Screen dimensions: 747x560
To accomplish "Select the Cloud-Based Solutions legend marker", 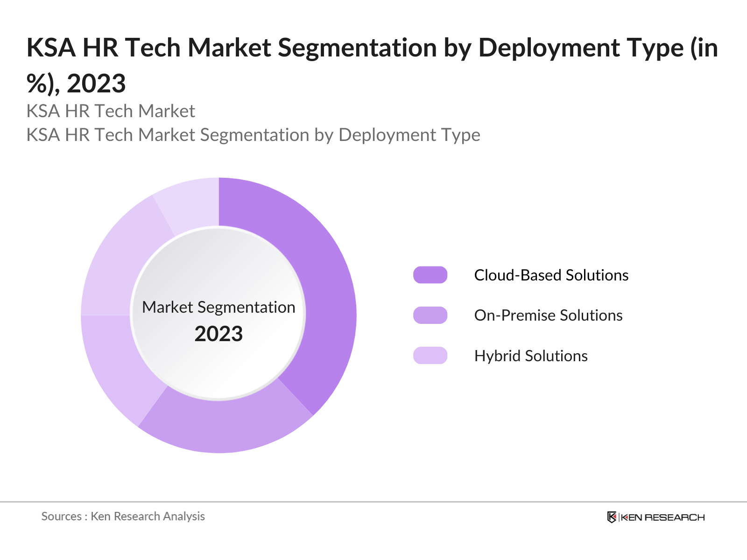I will point(431,275).
